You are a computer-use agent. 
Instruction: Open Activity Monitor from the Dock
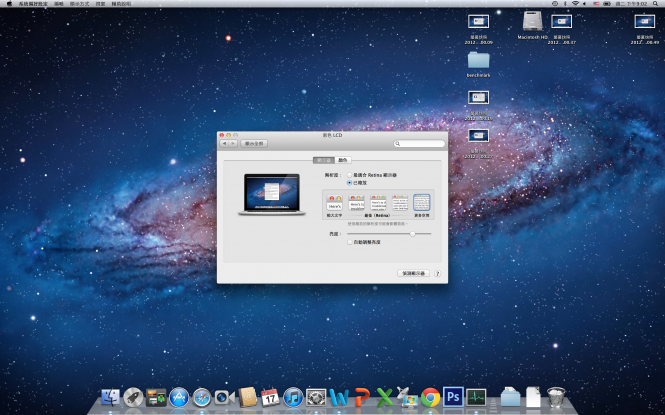click(476, 398)
